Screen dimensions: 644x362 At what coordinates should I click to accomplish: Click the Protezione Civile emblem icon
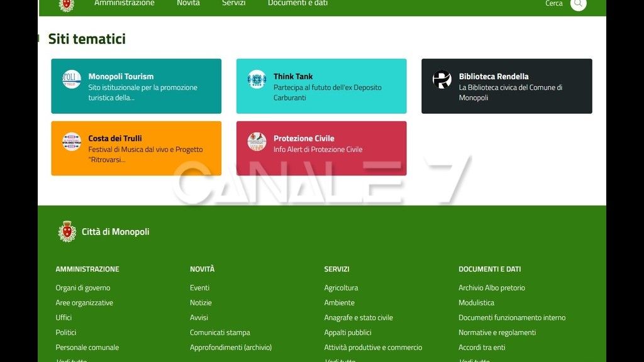point(257,141)
